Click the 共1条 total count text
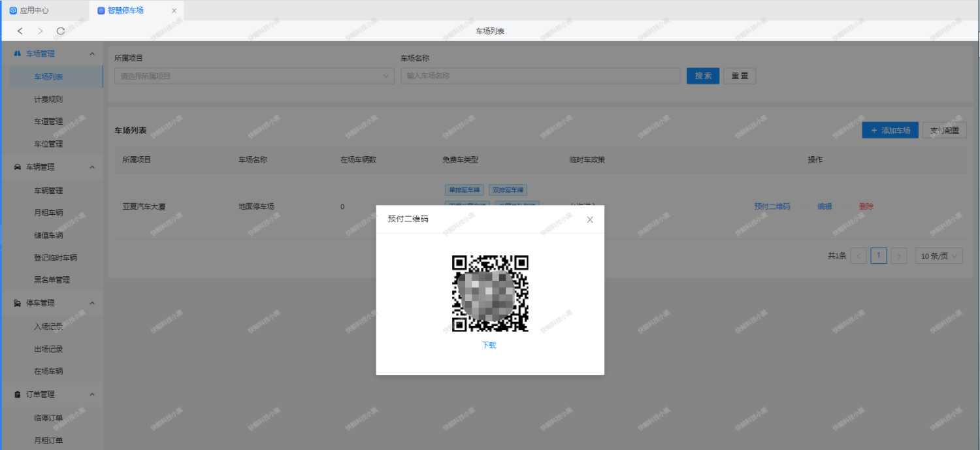Image resolution: width=980 pixels, height=450 pixels. click(837, 256)
